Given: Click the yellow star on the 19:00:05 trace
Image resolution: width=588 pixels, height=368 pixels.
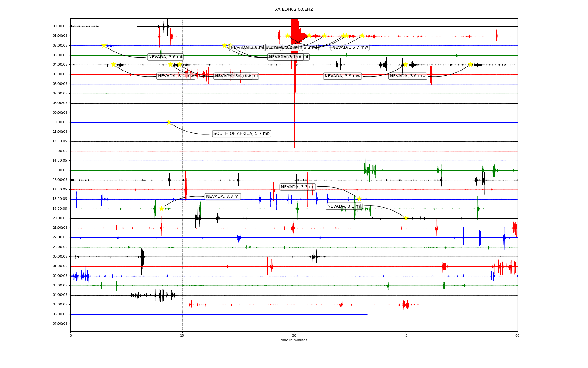Looking at the screenshot, I should click(161, 209).
